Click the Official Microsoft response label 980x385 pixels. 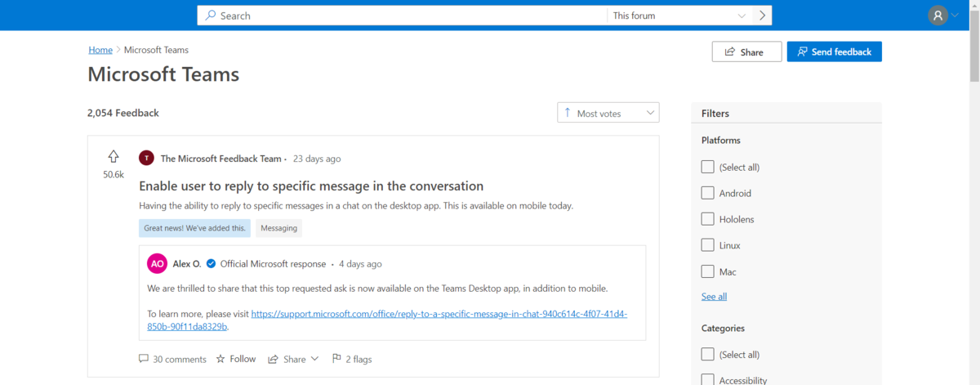click(273, 264)
